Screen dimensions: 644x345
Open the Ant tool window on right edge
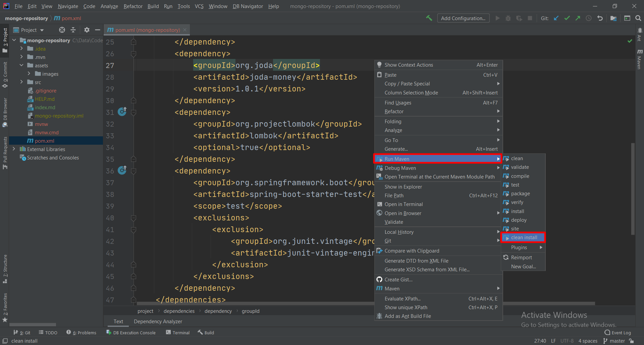tap(640, 34)
